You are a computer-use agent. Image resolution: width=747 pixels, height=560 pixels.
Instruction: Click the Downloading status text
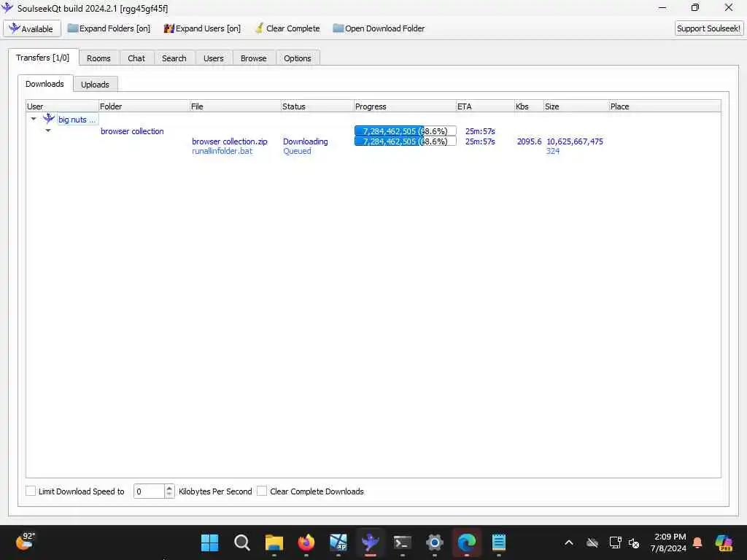[x=306, y=141]
